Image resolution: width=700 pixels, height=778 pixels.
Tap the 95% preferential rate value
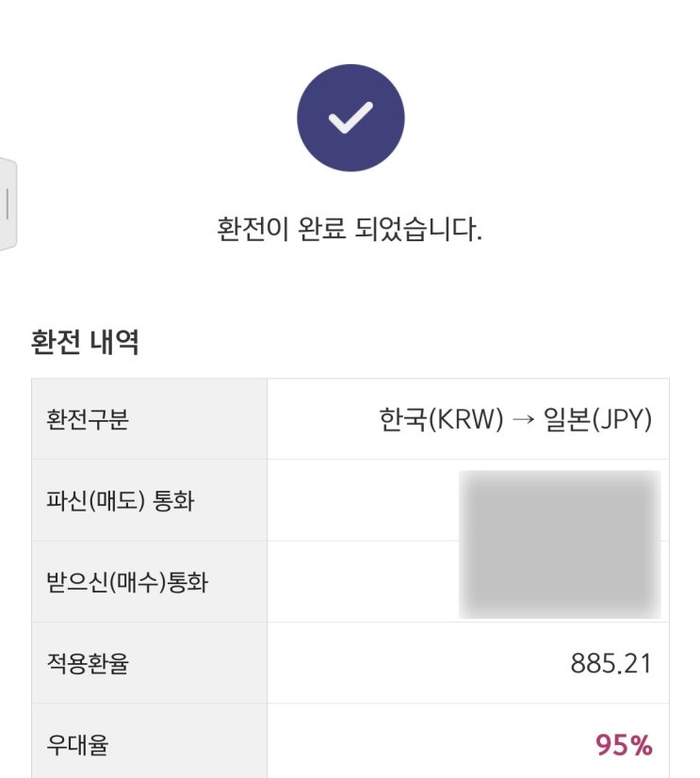(624, 746)
